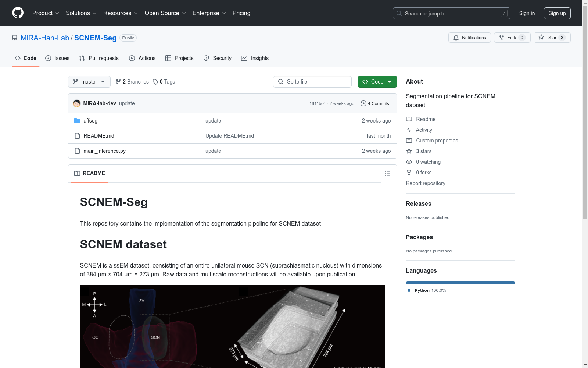This screenshot has width=588, height=368.
Task: Click the Update README.md commit message
Action: (230, 136)
